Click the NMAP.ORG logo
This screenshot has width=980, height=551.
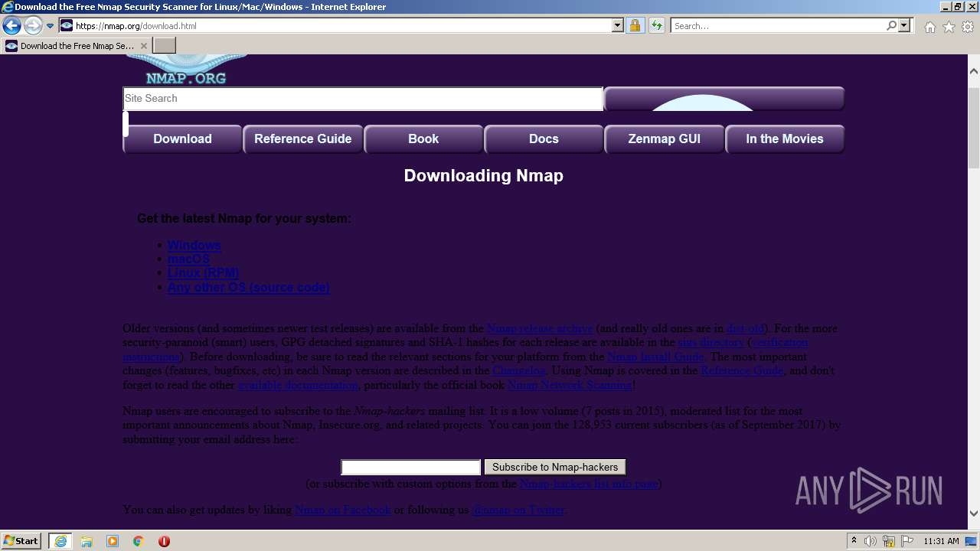[x=186, y=70]
